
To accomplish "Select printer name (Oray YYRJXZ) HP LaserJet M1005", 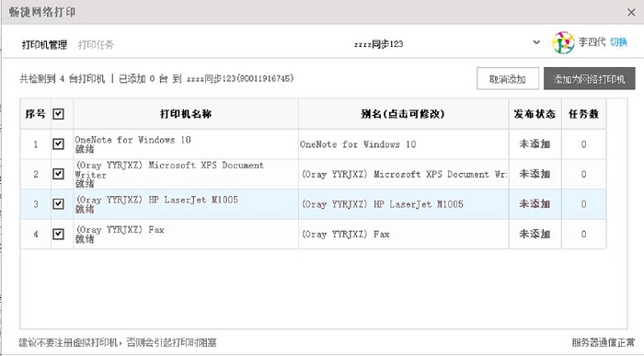I will pyautogui.click(x=157, y=200).
